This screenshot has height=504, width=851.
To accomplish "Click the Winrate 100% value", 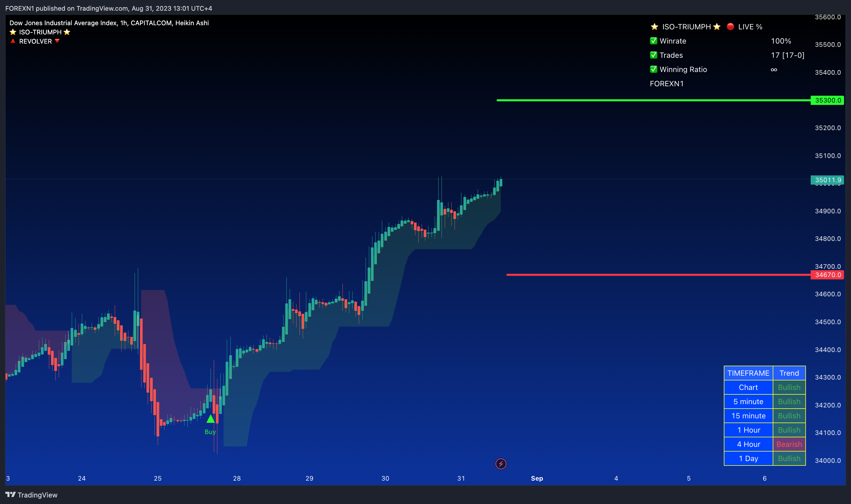I will pyautogui.click(x=781, y=41).
